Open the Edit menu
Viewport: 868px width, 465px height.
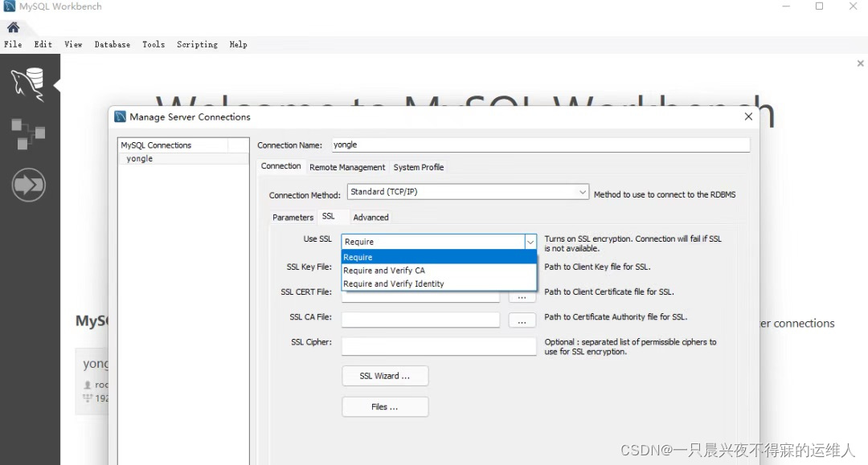coord(43,44)
